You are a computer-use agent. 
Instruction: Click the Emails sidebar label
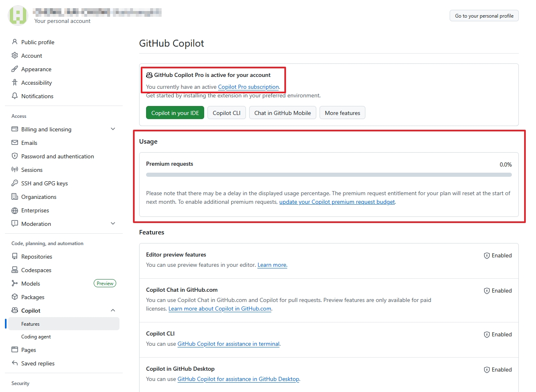tap(29, 143)
